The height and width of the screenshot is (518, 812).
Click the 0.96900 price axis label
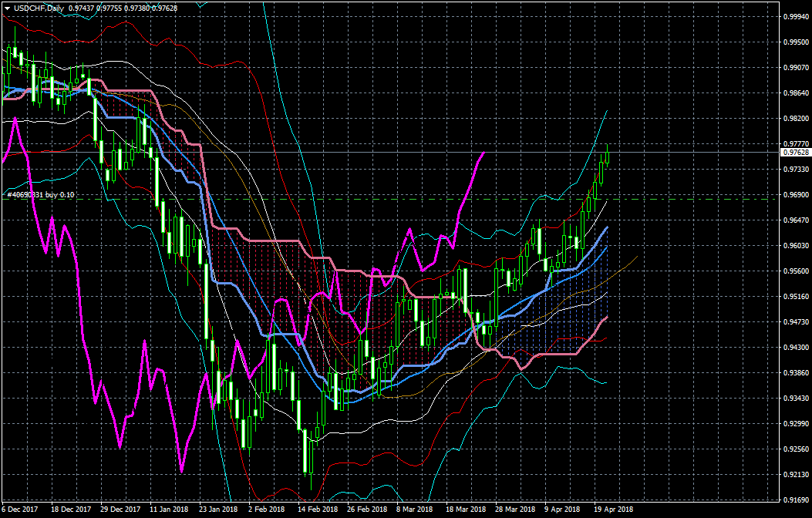[793, 195]
